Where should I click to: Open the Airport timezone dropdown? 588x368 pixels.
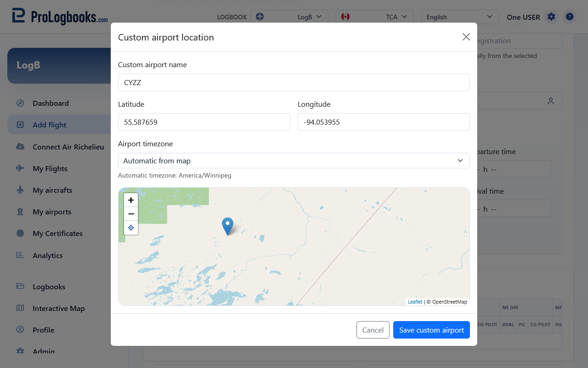pos(294,161)
